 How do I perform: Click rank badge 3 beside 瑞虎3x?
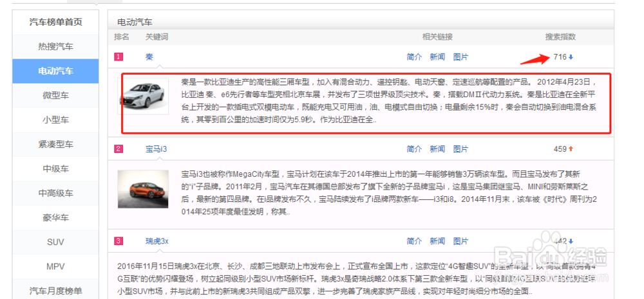coord(118,241)
